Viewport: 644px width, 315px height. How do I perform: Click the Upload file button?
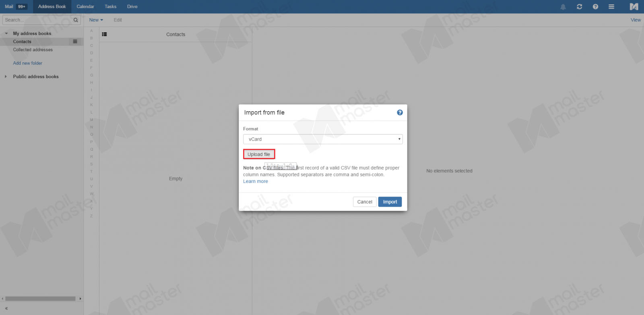(259, 154)
